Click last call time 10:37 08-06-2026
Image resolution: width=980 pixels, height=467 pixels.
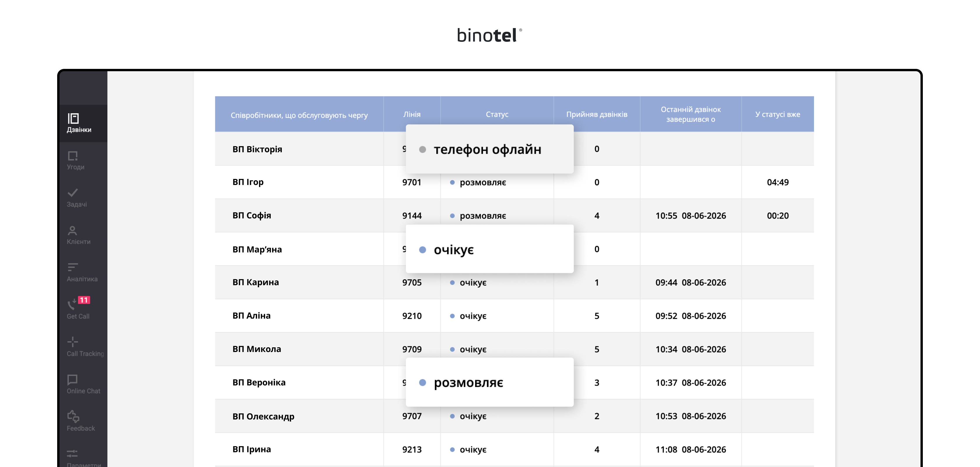(690, 383)
